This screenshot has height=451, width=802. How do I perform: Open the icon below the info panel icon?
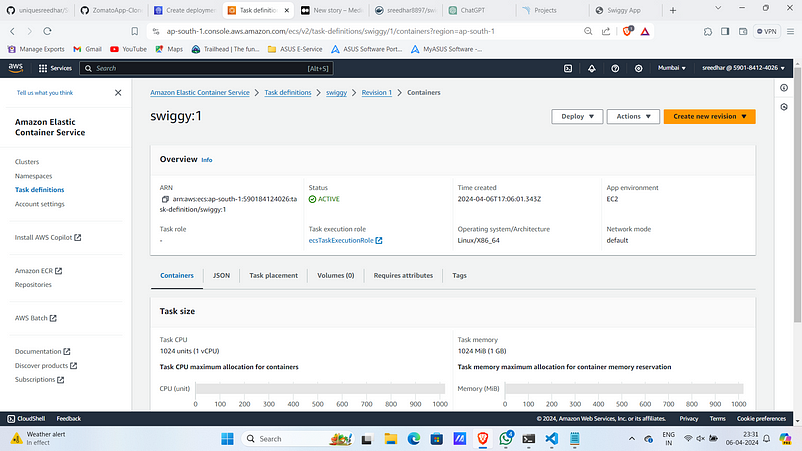(784, 107)
